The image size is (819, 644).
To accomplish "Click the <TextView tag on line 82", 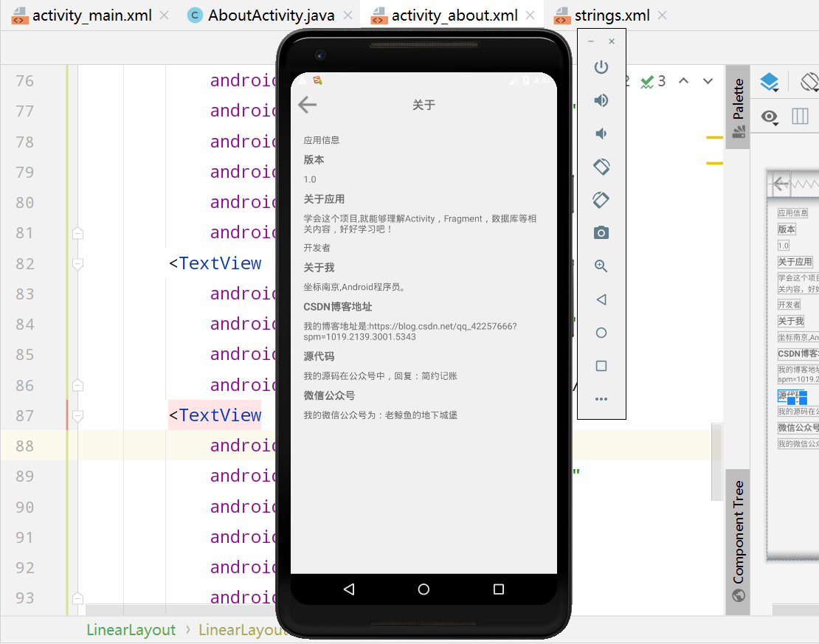I will [x=215, y=263].
